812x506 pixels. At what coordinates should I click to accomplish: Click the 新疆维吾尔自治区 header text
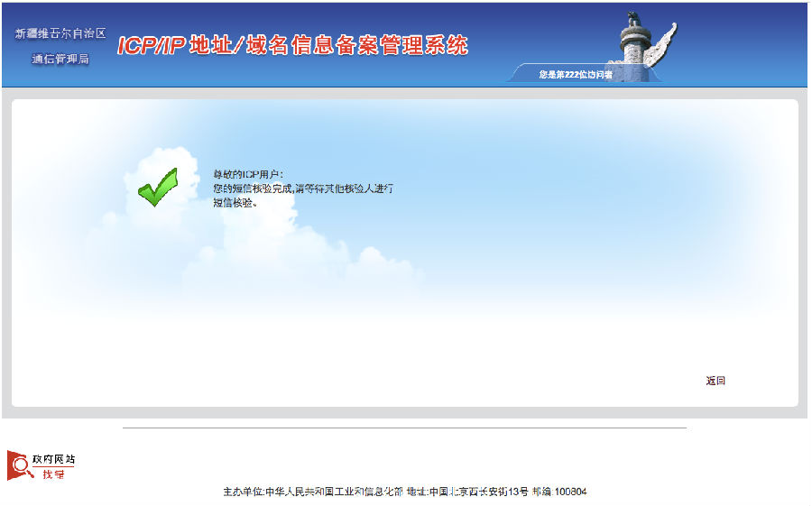click(x=60, y=33)
